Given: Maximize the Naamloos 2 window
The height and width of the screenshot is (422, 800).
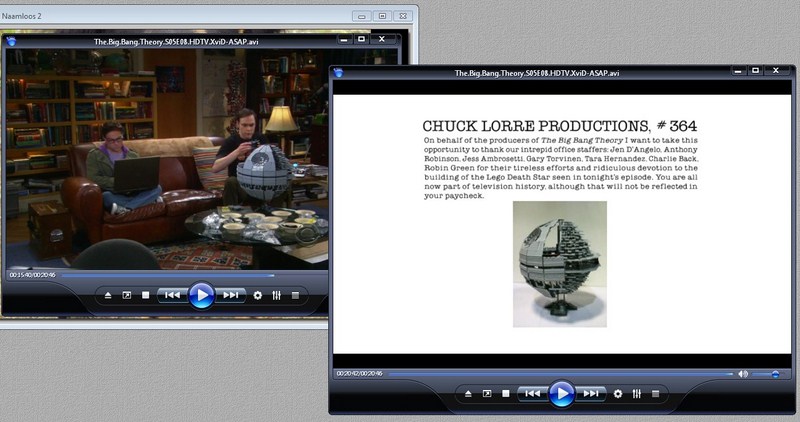Looking at the screenshot, I should 382,16.
